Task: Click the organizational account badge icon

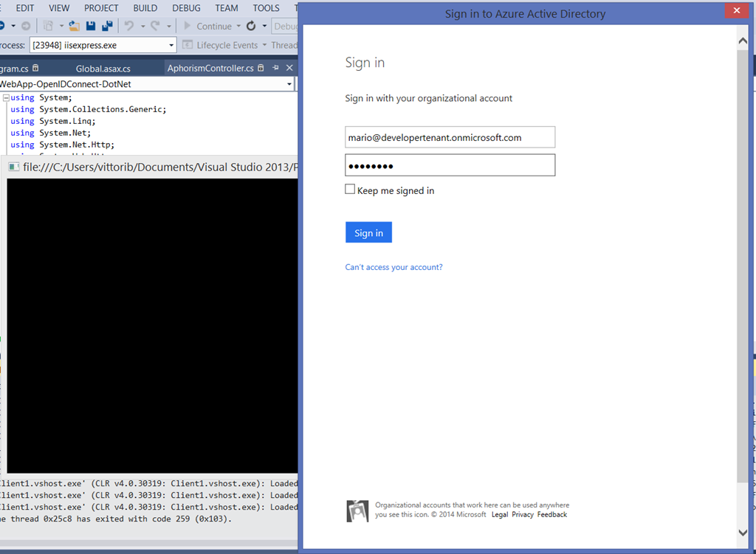Action: [357, 510]
